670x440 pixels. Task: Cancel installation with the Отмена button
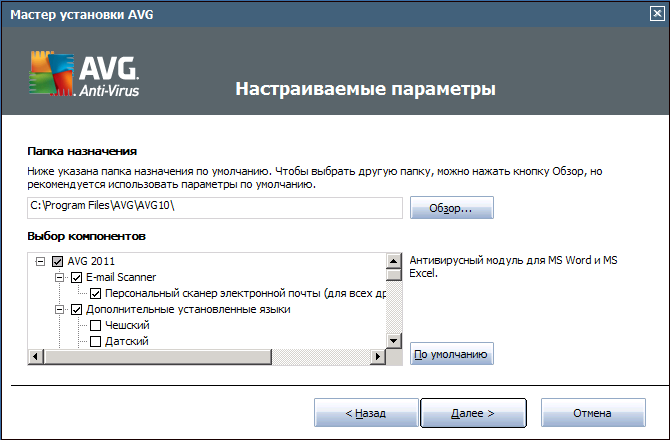(592, 412)
